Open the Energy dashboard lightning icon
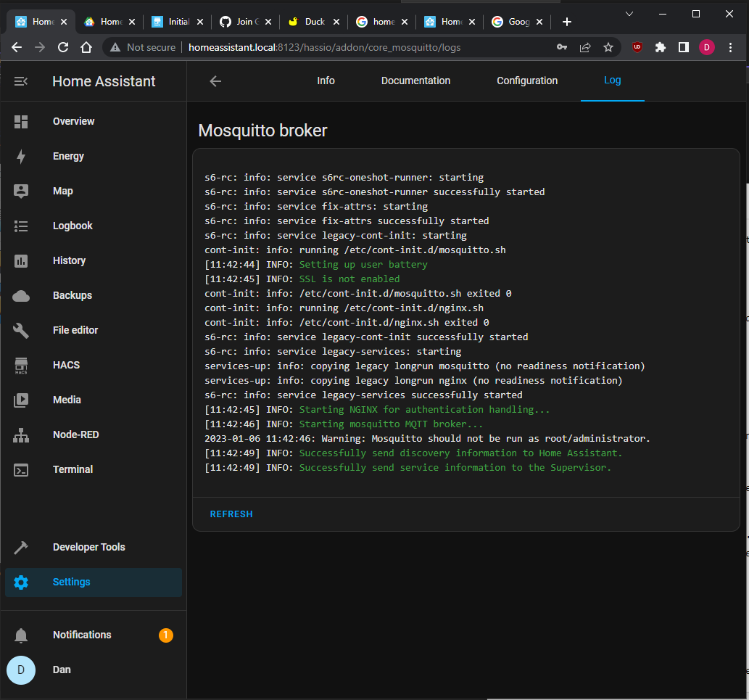 (20, 156)
